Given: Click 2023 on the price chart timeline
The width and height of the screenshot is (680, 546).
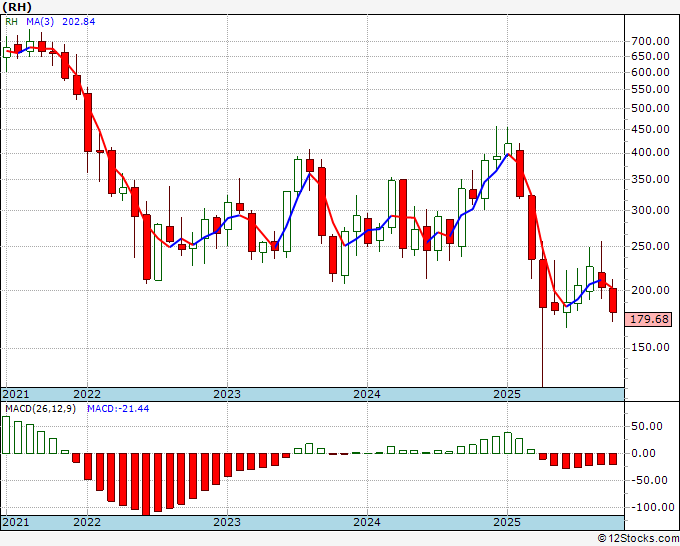Looking at the screenshot, I should 227,394.
